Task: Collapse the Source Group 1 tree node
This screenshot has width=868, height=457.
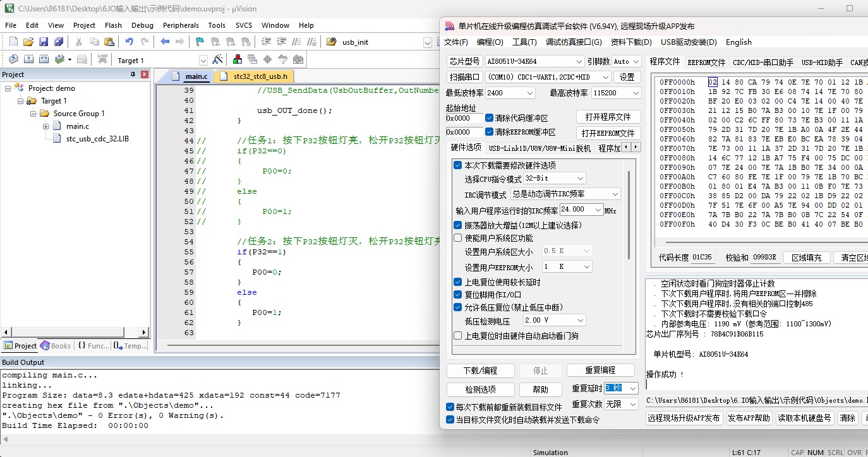Action: click(x=33, y=114)
